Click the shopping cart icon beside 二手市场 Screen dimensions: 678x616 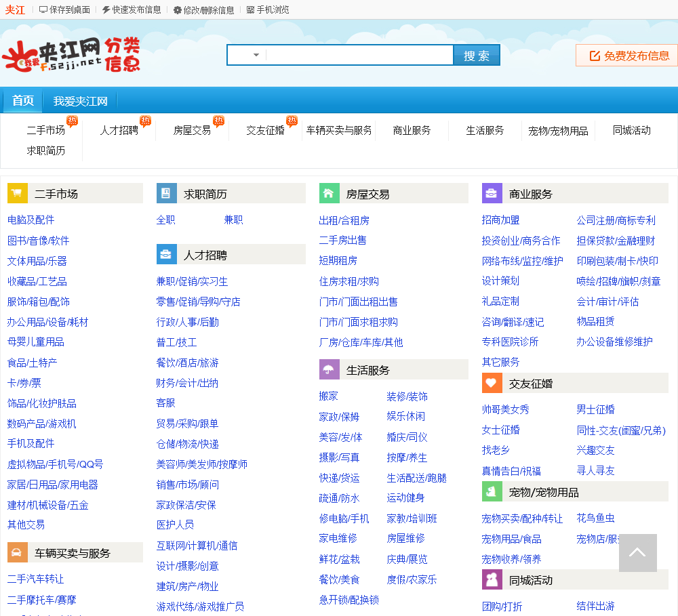click(x=18, y=194)
